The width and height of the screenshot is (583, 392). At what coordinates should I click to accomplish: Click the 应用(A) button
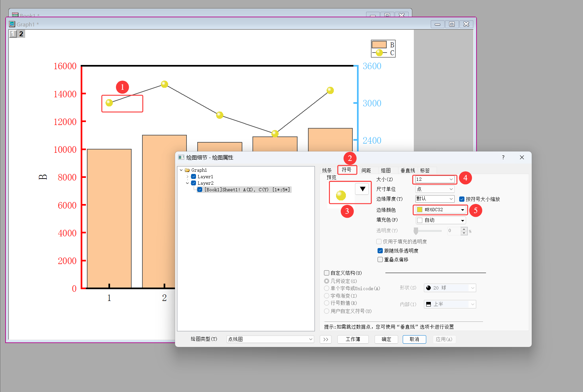tap(444, 339)
